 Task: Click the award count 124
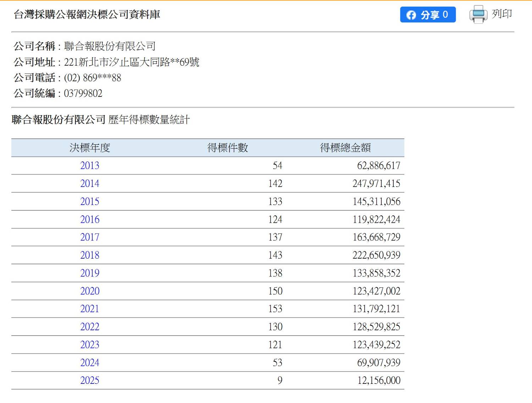[275, 219]
